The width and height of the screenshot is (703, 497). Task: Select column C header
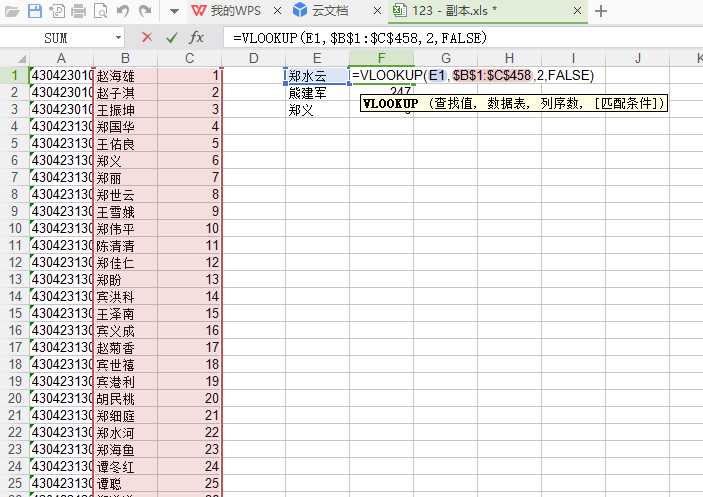(x=189, y=58)
